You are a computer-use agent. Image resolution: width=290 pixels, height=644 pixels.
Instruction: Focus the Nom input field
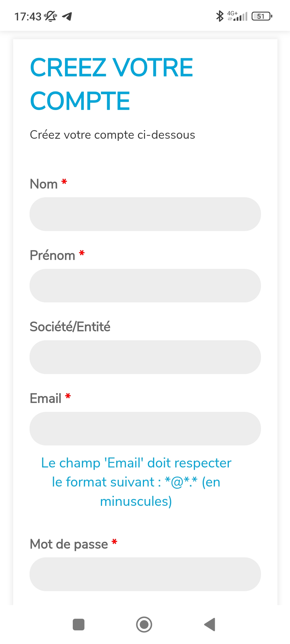[x=145, y=214]
